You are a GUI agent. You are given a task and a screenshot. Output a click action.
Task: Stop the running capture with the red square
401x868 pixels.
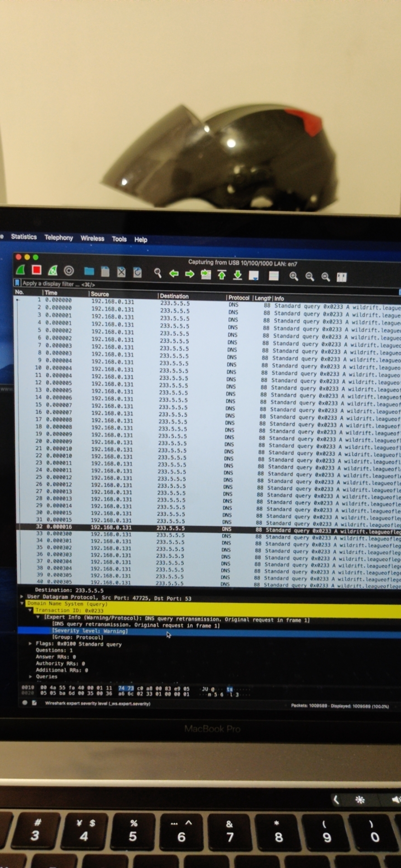pos(37,270)
